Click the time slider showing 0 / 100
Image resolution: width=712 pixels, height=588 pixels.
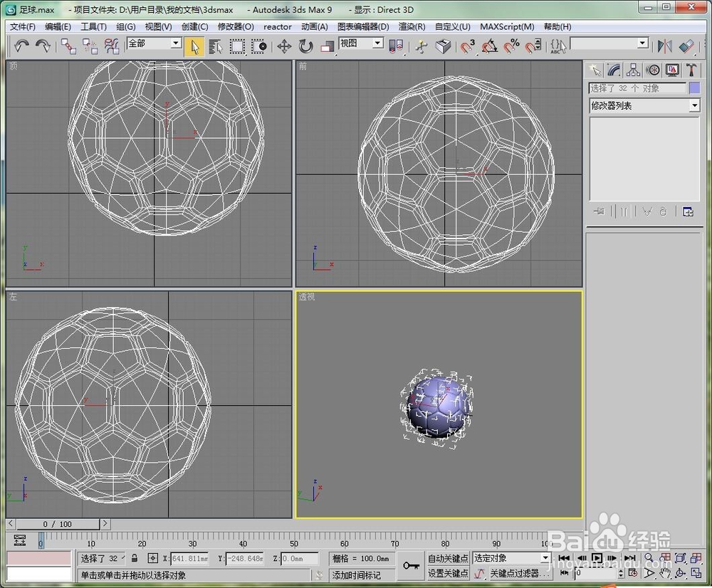point(57,524)
